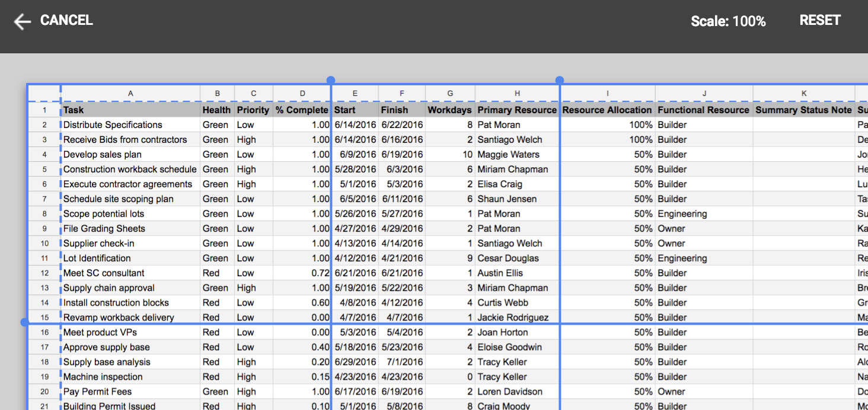Grab horizontal page break handle below row 15

[x=24, y=323]
